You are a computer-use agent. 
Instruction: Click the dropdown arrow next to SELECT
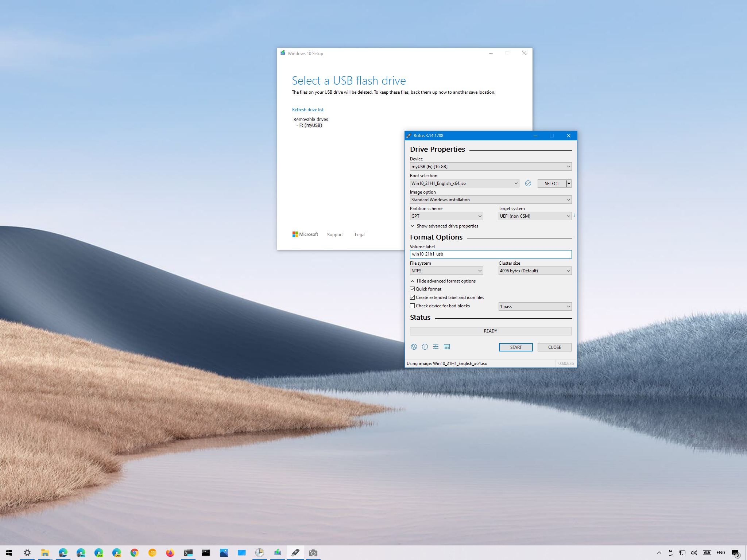coord(568,183)
